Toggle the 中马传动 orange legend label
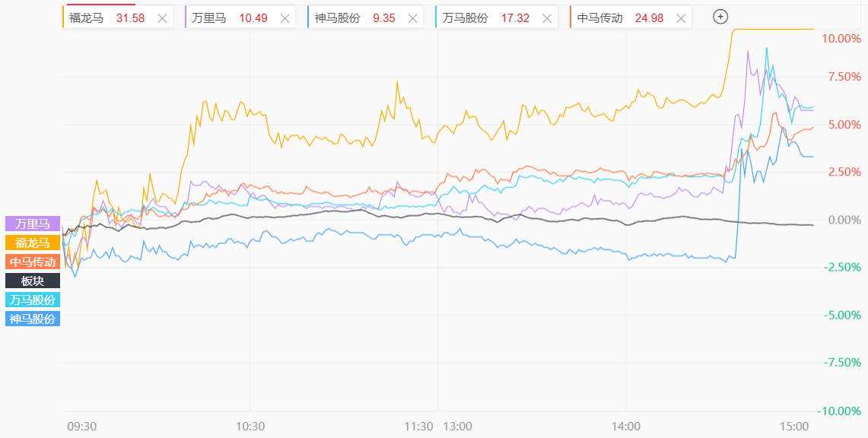Image resolution: width=868 pixels, height=438 pixels. coord(32,262)
